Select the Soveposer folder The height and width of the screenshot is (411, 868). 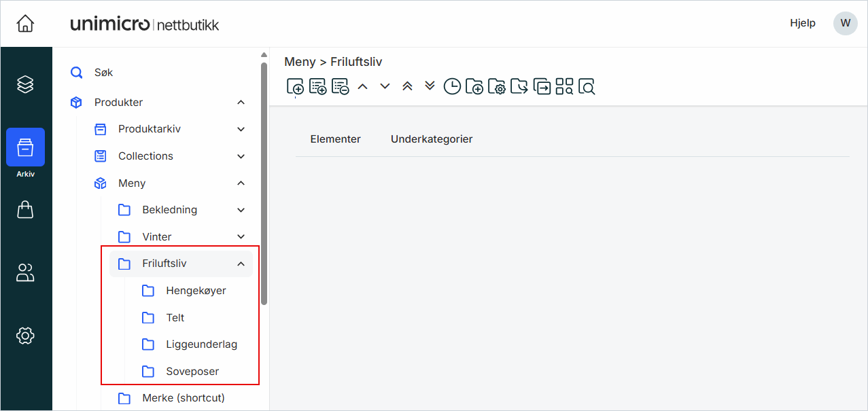point(192,372)
